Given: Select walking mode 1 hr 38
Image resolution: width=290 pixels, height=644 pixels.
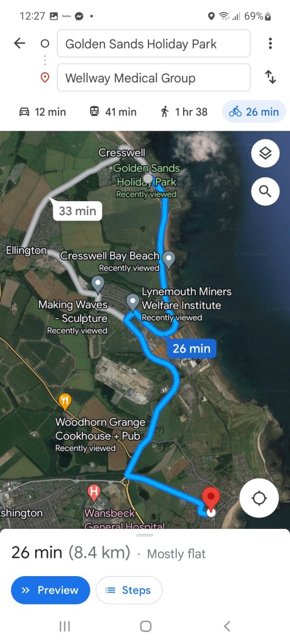Looking at the screenshot, I should pos(184,112).
